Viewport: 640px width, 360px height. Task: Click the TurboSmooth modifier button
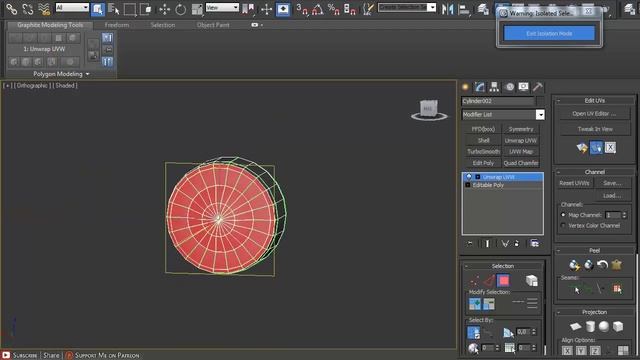point(483,151)
